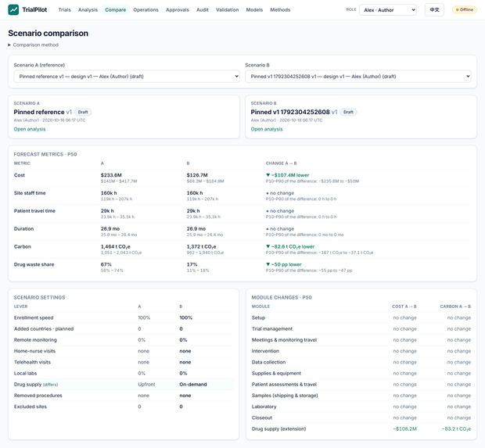Click the Enrollment speed lever label
The height and width of the screenshot is (448, 485).
point(34,317)
